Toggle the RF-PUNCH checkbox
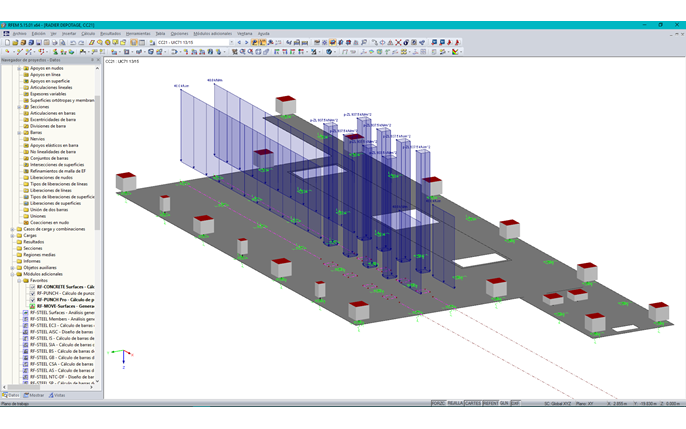Viewport: 686px width, 429px height. coord(32,293)
